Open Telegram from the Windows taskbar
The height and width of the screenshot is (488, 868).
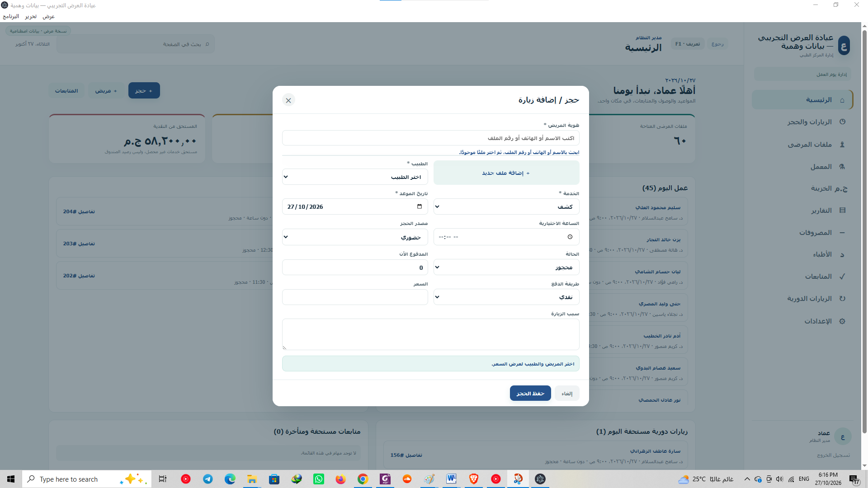pyautogui.click(x=208, y=479)
